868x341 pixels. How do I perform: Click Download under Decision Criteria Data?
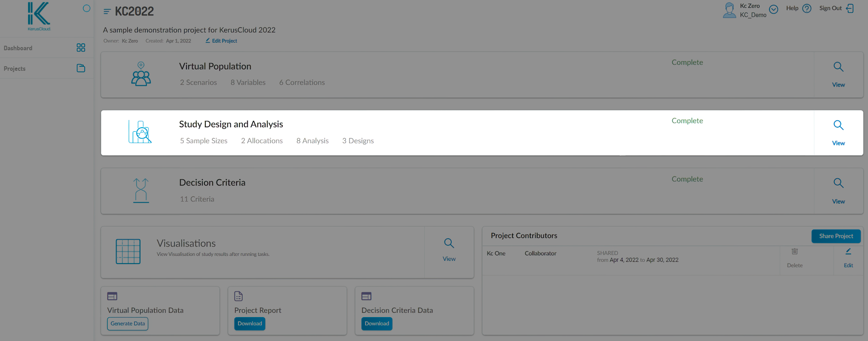(x=377, y=323)
